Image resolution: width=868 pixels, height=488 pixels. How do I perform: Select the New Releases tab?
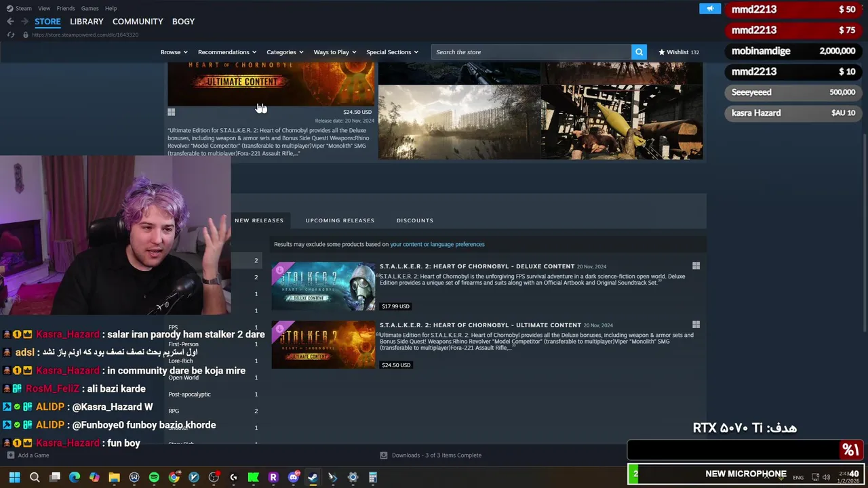point(259,220)
